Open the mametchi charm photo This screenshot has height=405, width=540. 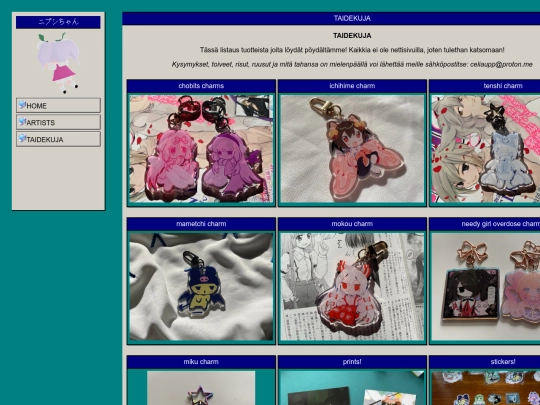(201, 287)
